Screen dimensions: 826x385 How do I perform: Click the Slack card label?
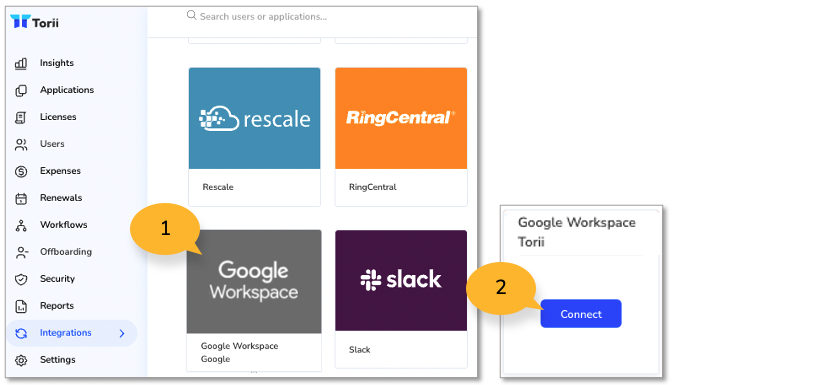click(360, 350)
